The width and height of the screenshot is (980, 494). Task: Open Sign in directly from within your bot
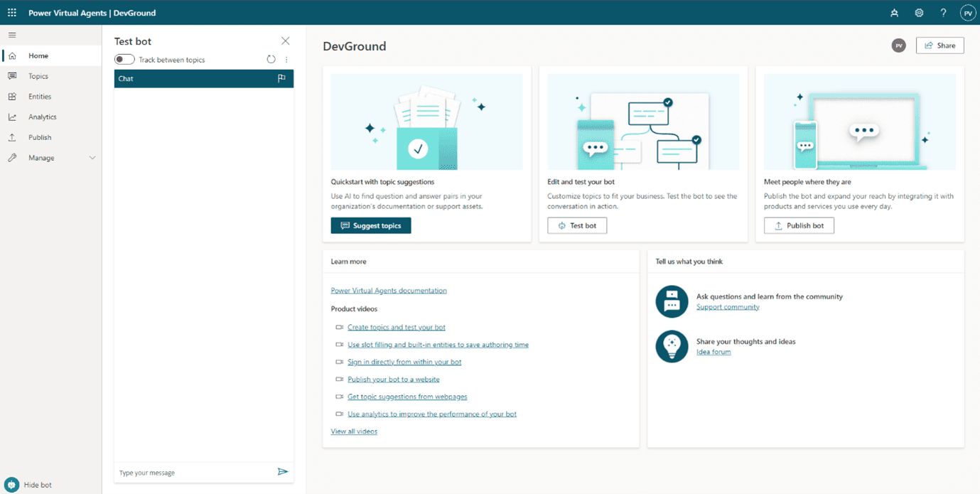[404, 362]
